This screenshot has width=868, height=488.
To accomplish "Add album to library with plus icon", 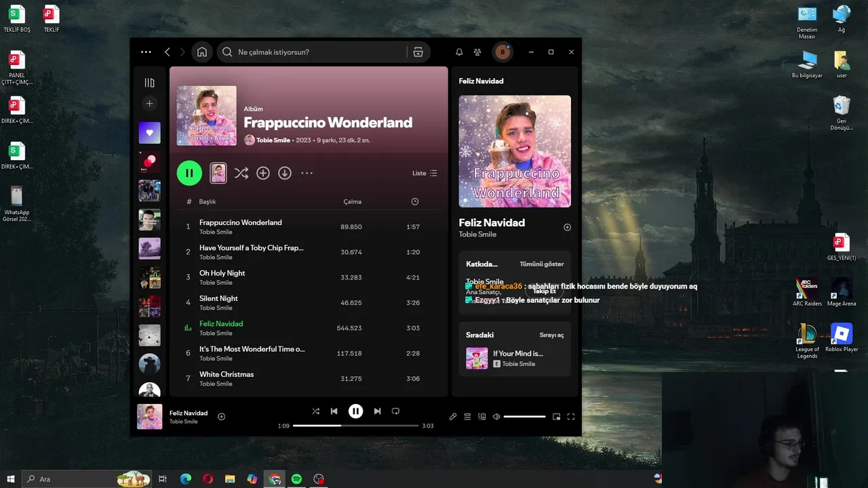I will click(263, 174).
